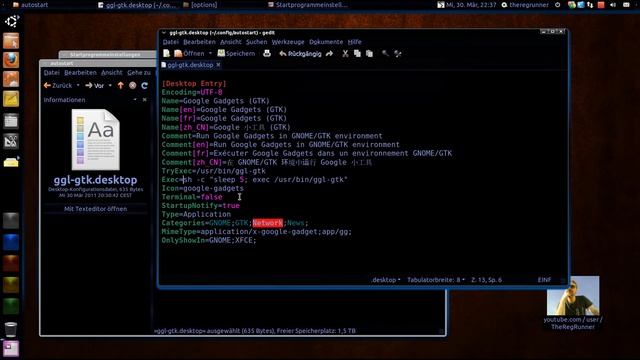Click the copy icon in gedit toolbar
This screenshot has height=360, width=640.
[x=357, y=53]
